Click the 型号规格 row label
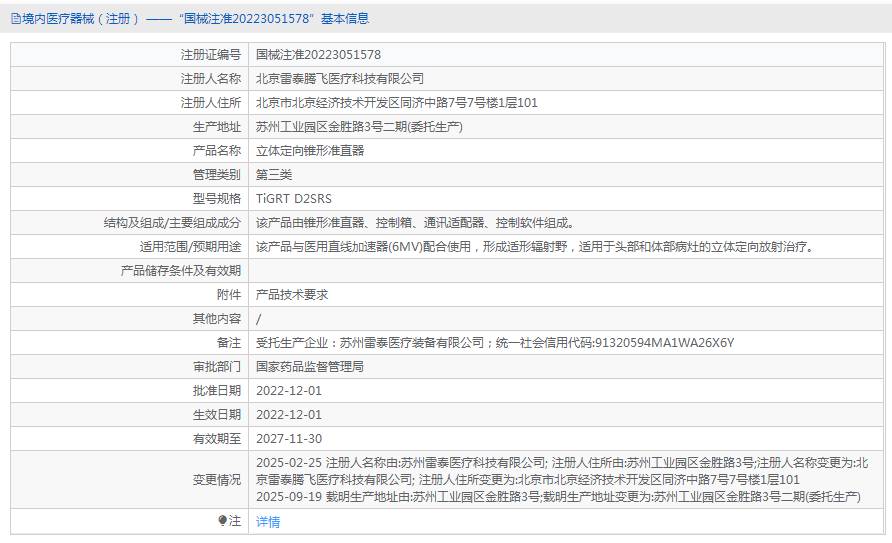The height and width of the screenshot is (543, 892). [217, 198]
